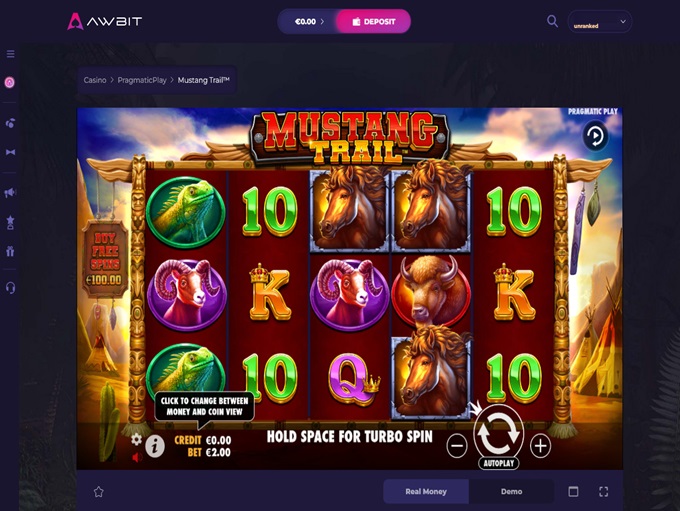
Task: Enter fullscreen mode icon
Action: point(604,491)
